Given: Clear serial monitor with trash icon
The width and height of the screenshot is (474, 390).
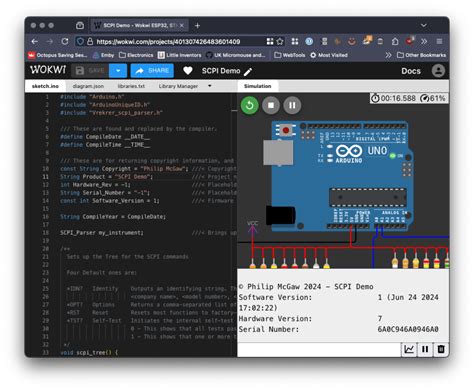Looking at the screenshot, I should coord(441,349).
